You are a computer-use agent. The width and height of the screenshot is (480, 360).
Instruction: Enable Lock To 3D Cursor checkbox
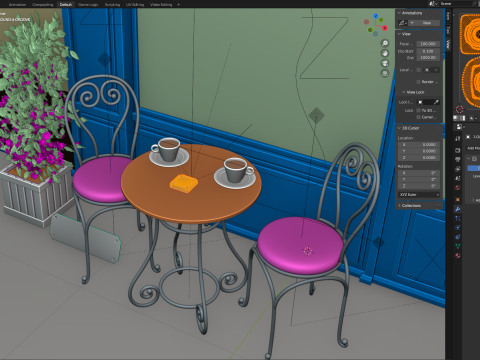pyautogui.click(x=419, y=110)
